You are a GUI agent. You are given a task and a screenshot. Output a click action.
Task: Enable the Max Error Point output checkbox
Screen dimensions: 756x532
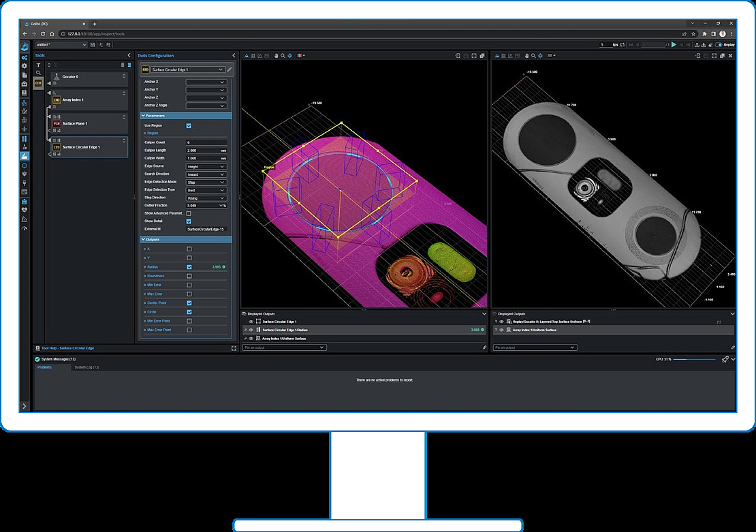pos(189,330)
